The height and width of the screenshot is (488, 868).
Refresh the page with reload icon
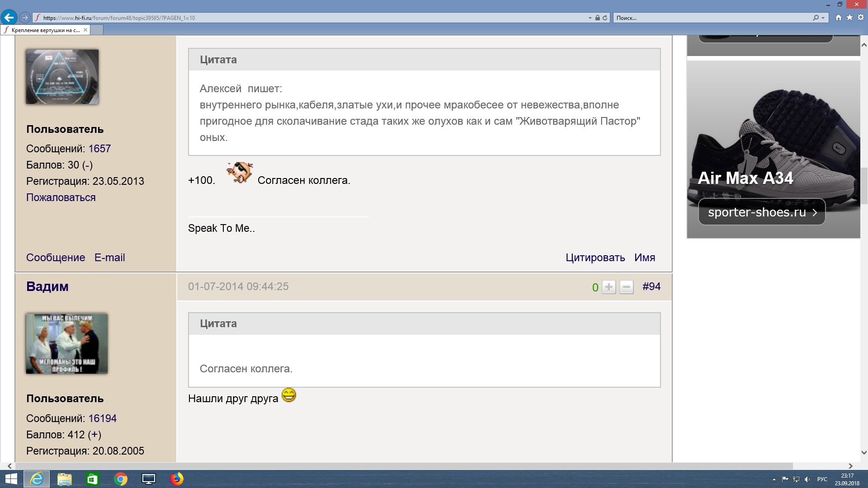click(x=605, y=18)
